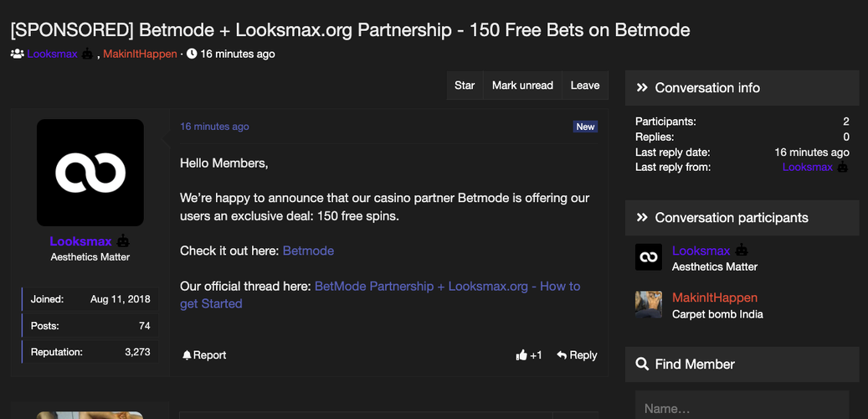Click the Reply arrow icon on the post
This screenshot has width=868, height=419.
(x=562, y=355)
